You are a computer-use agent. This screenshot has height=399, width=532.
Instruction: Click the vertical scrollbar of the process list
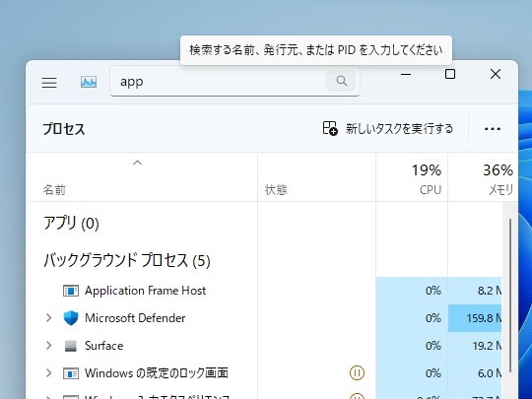(x=510, y=296)
